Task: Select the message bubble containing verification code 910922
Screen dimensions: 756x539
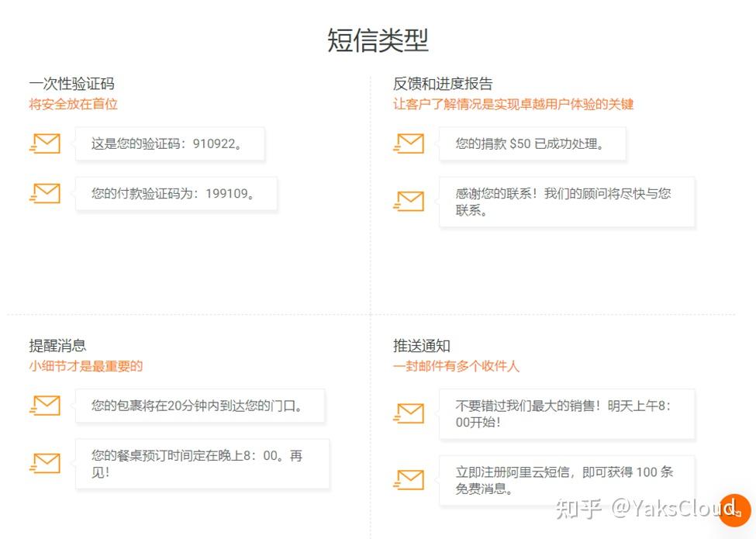Action: [x=171, y=143]
